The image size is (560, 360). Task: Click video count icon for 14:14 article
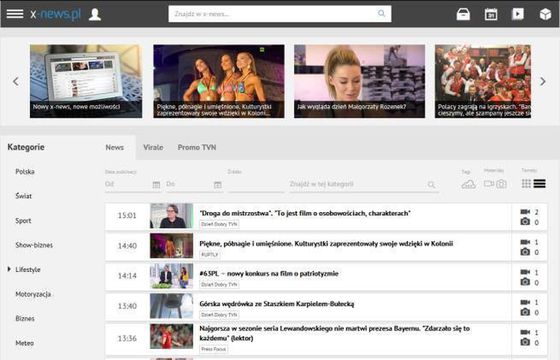pyautogui.click(x=525, y=272)
